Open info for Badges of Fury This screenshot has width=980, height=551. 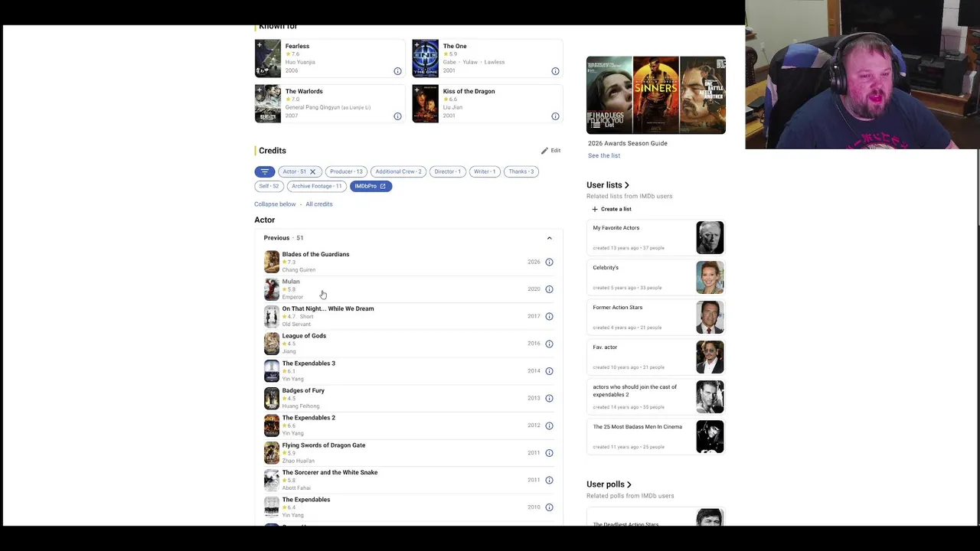click(549, 398)
